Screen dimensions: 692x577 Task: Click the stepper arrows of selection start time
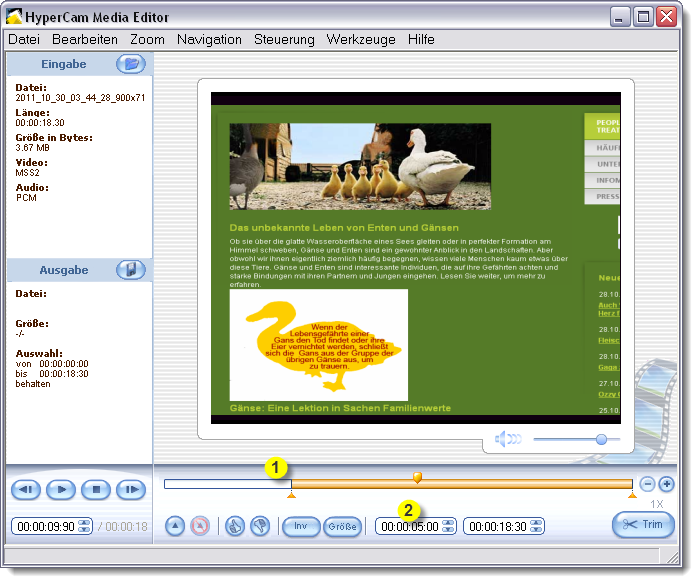[x=448, y=526]
